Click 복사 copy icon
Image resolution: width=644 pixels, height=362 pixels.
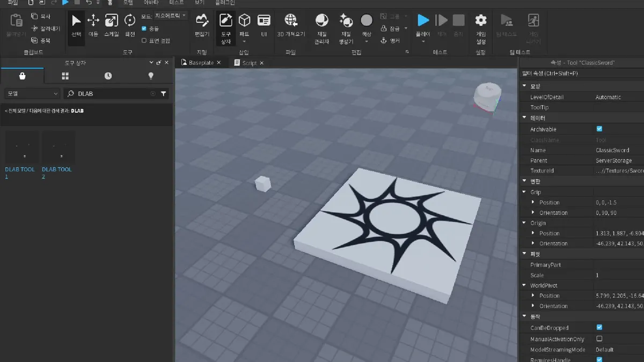click(x=35, y=17)
